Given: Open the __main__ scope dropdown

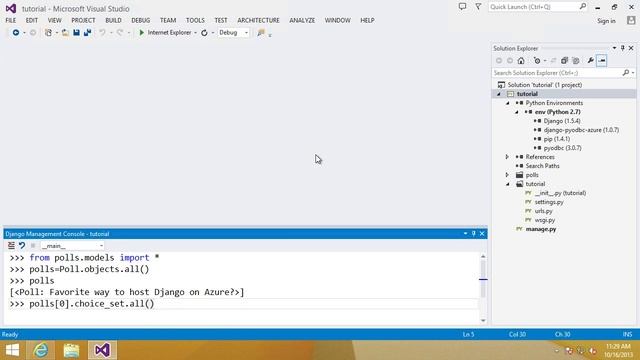Looking at the screenshot, I should [72, 246].
